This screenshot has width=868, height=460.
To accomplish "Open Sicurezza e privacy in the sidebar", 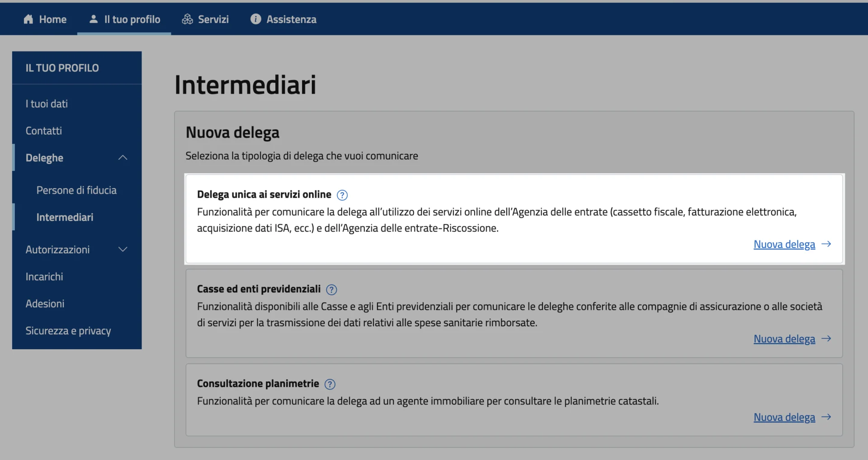I will 68,331.
